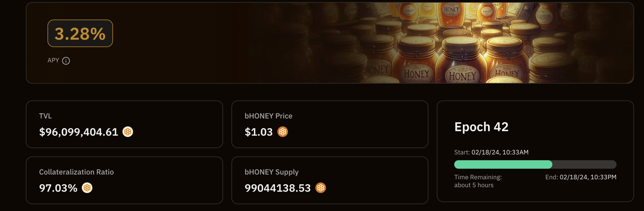Viewport: 644px width, 211px height.
Task: Click the bHONEY Price label
Action: pos(268,116)
